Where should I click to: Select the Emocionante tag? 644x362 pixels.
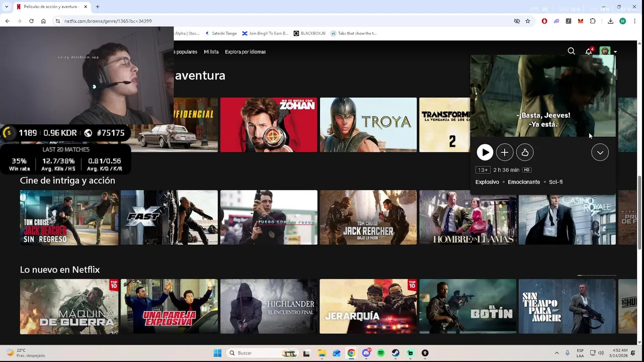(x=524, y=182)
